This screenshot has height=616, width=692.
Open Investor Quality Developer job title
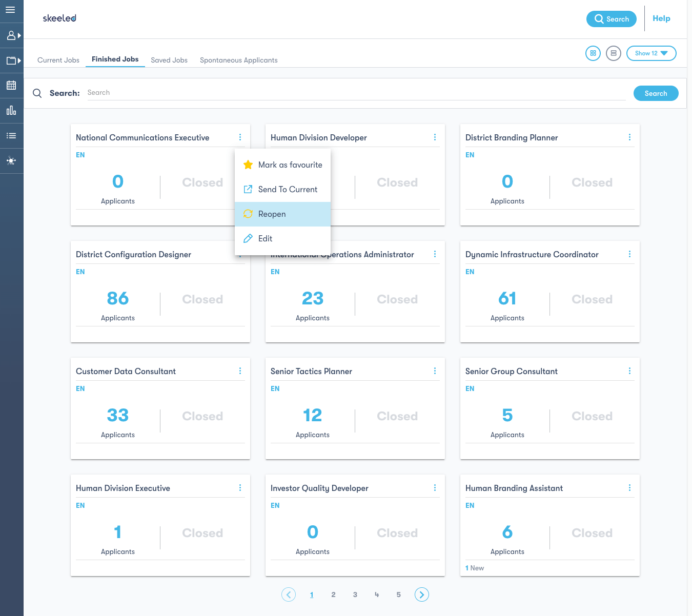[319, 488]
